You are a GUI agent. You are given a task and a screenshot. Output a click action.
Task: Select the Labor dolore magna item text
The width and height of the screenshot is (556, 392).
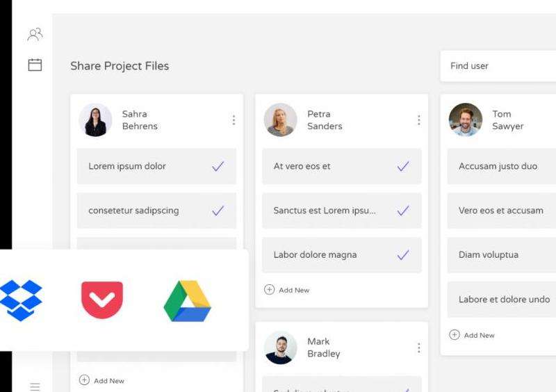point(315,255)
